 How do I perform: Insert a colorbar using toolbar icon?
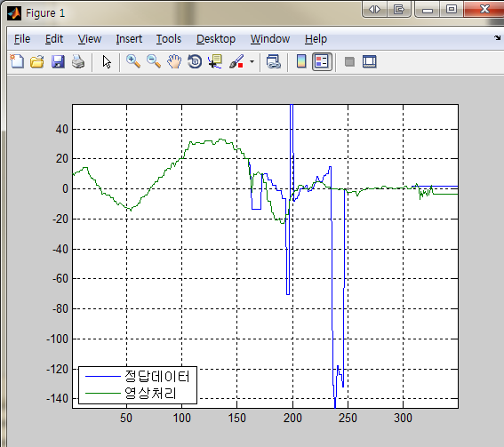coord(301,61)
